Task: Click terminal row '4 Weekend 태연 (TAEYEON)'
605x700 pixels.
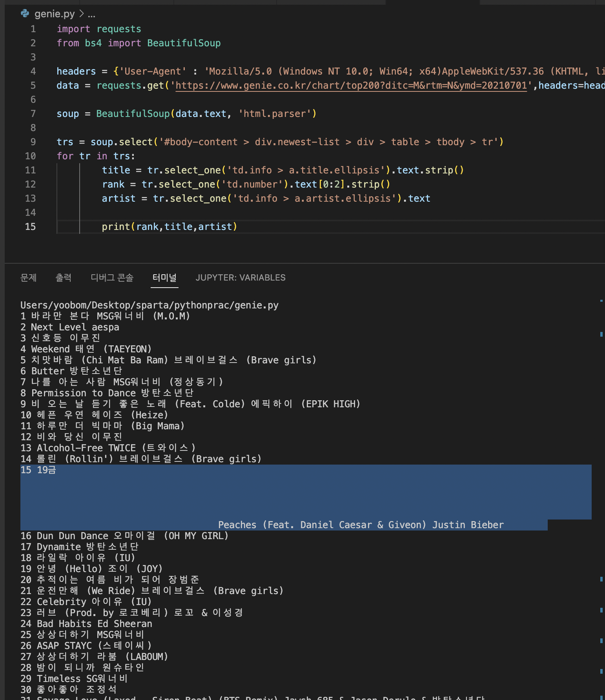Action: coord(86,349)
